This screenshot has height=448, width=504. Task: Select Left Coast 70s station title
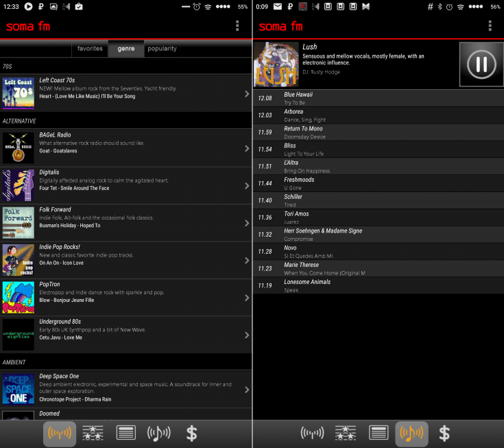[57, 80]
